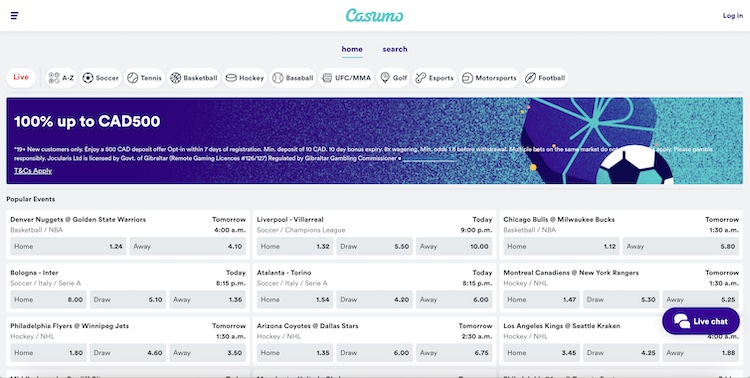Bet Draw 6.00 on Coyotes-Stars game
The image size is (750, 378).
click(375, 353)
